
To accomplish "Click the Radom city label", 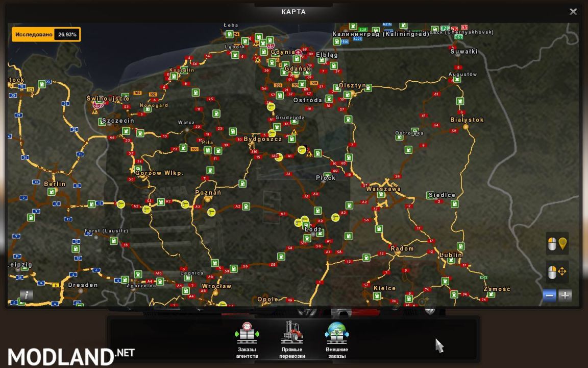I will click(x=402, y=248).
